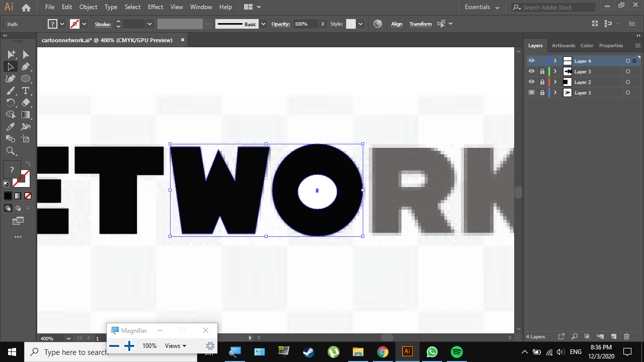Viewport: 644px width, 362px height.
Task: Toggle visibility of Layer 3
Action: pos(531,71)
